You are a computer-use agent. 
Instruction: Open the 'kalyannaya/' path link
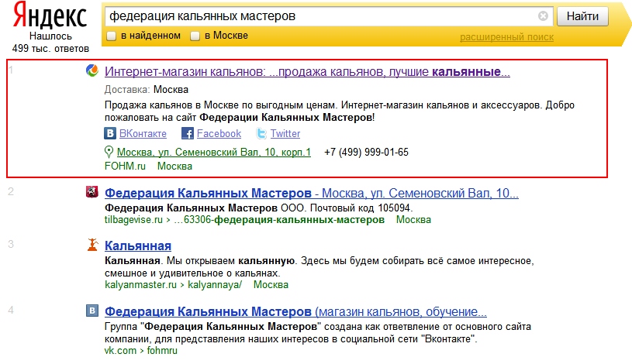215,285
